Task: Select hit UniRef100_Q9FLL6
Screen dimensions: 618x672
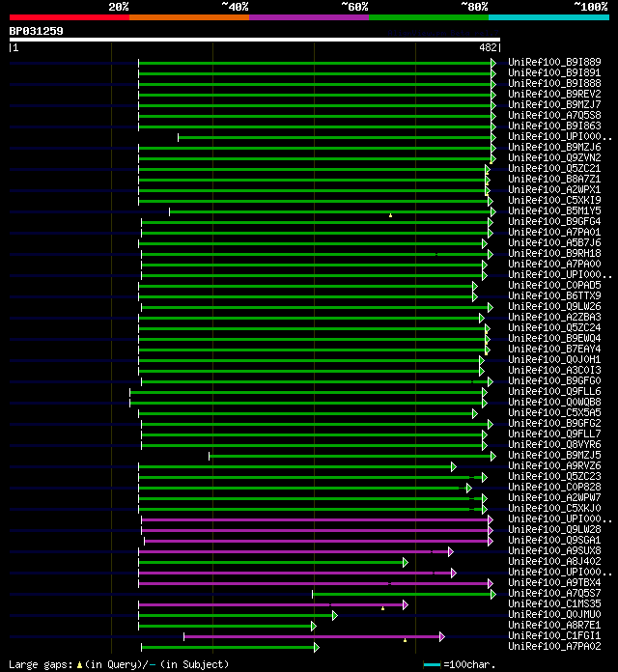Action: [554, 391]
